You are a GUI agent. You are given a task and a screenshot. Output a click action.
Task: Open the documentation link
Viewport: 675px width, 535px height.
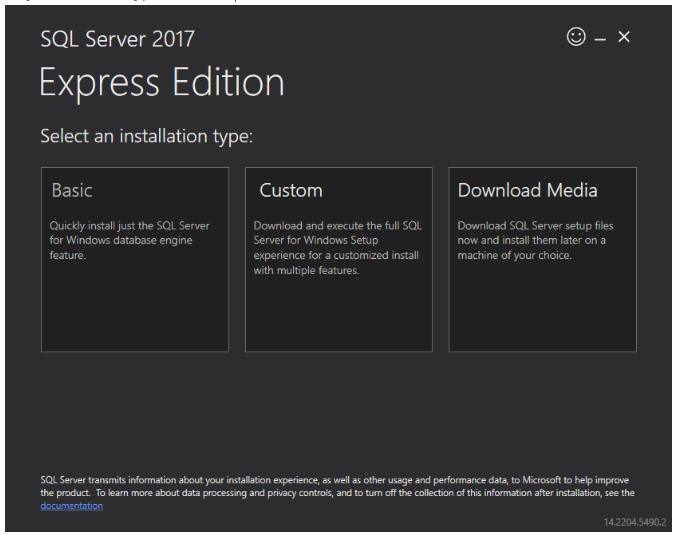click(71, 506)
